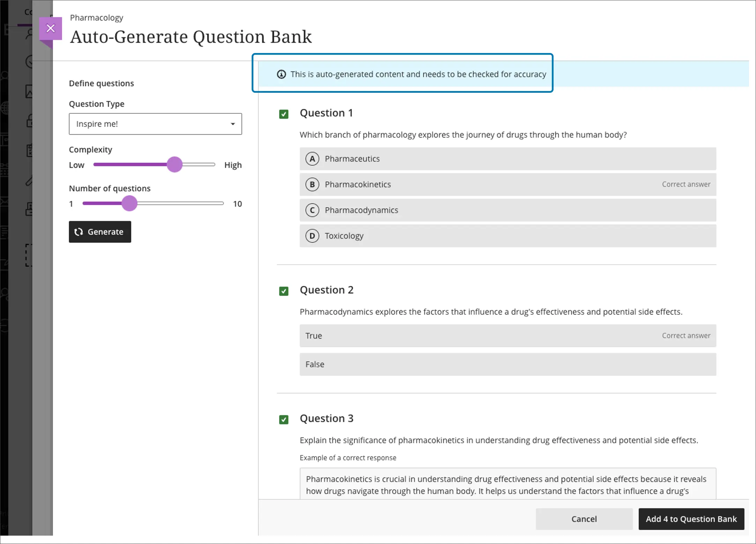Click the info icon in the accuracy banner
Screen dimensions: 756x544
point(281,74)
